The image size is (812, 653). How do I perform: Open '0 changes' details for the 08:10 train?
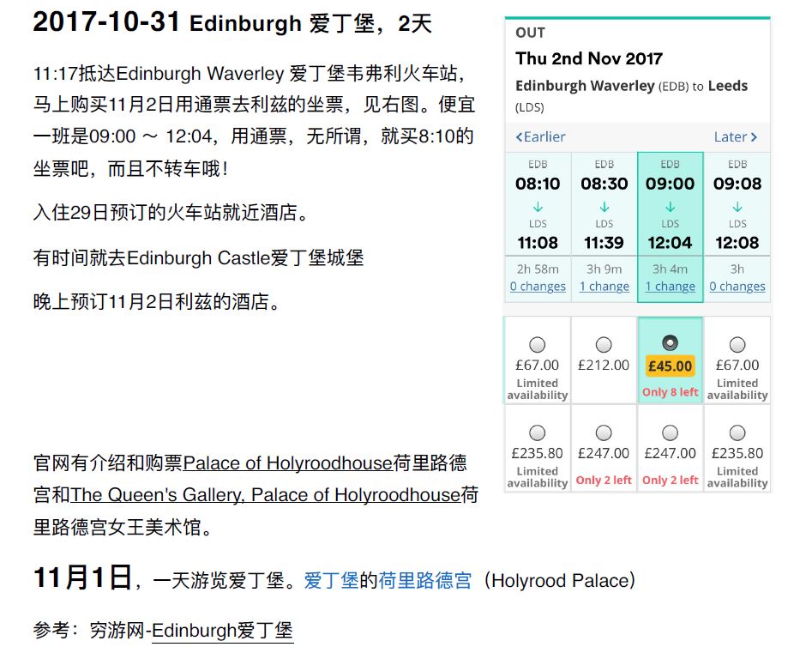(538, 287)
